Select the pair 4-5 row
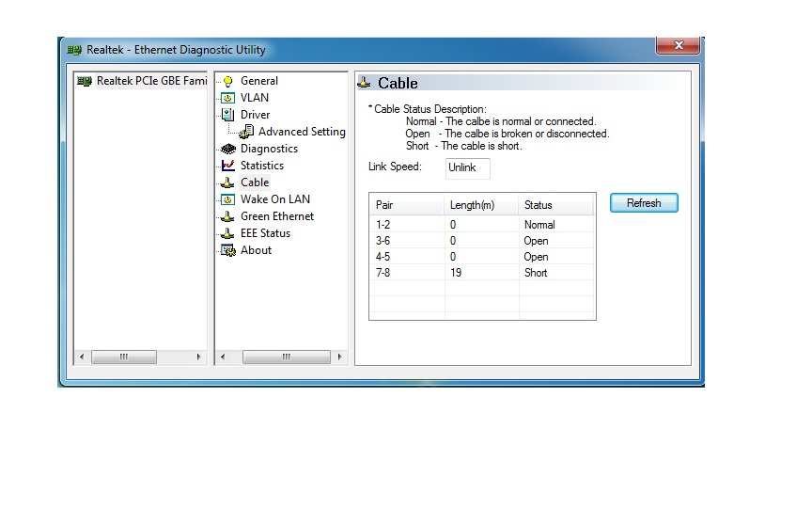The image size is (812, 508). click(x=481, y=257)
